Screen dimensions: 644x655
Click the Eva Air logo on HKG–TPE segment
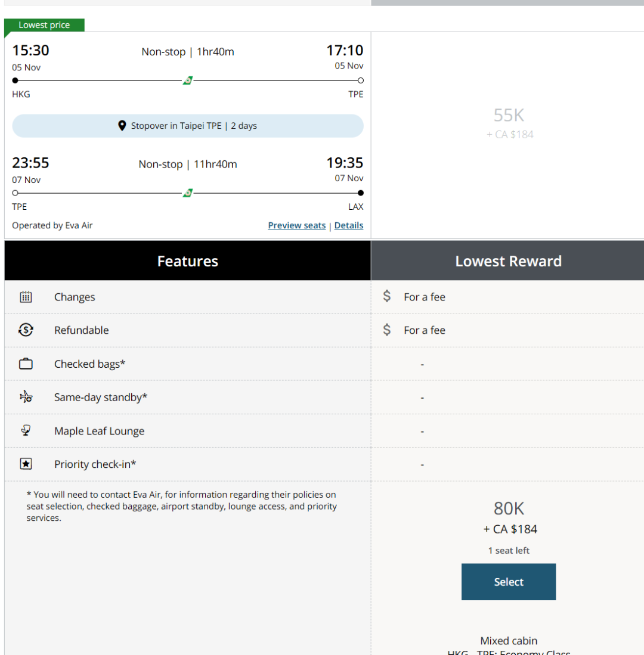tap(188, 80)
